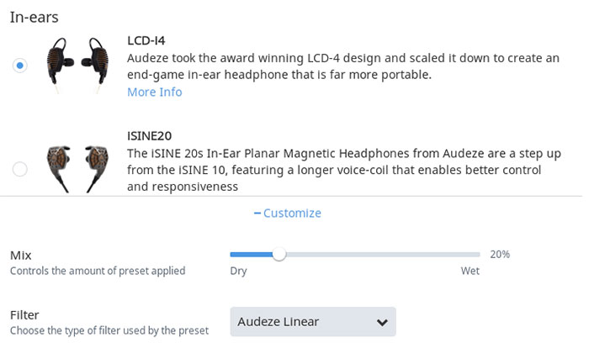Collapse the Customize section
This screenshot has height=364, width=589.
coord(288,214)
